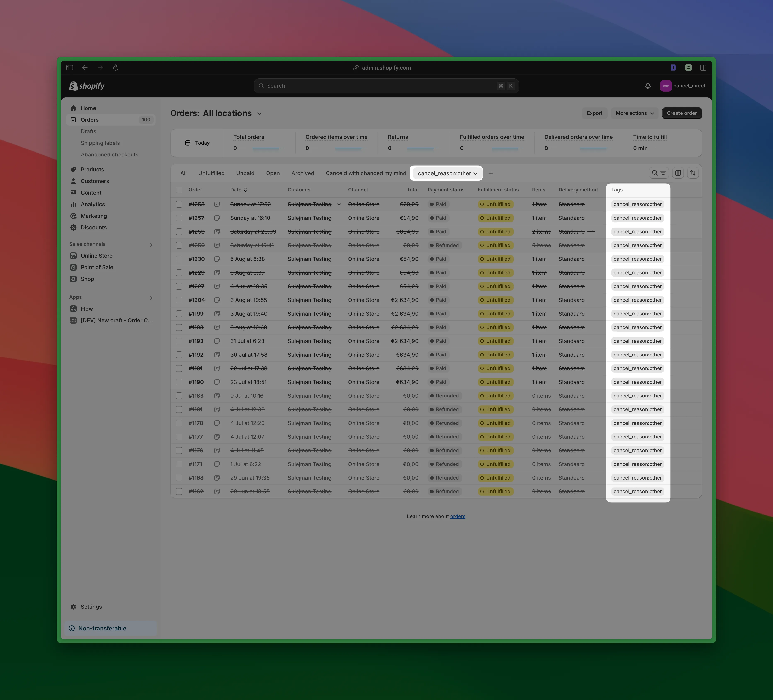Open the Flow app under Apps
This screenshot has height=700, width=773.
click(x=87, y=309)
